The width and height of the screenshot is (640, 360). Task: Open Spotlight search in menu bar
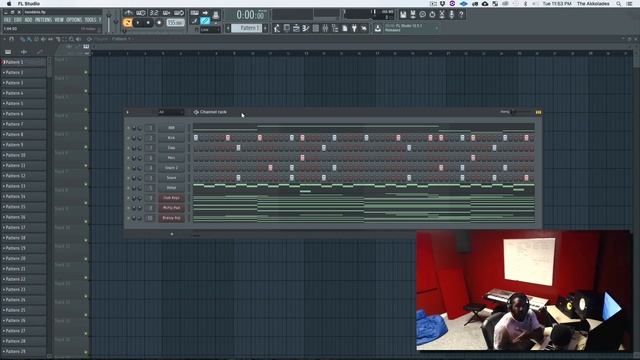coord(619,3)
